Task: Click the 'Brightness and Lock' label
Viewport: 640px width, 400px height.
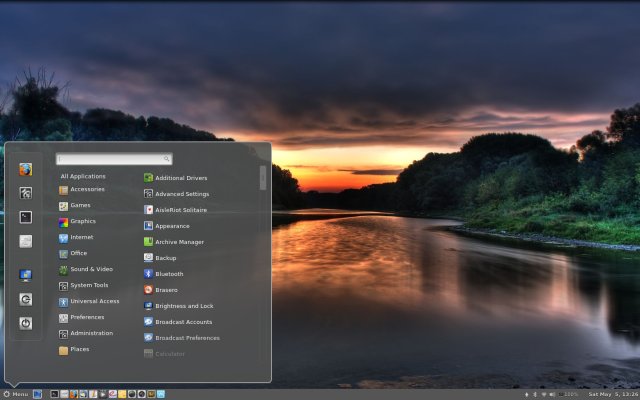Action: 184,306
